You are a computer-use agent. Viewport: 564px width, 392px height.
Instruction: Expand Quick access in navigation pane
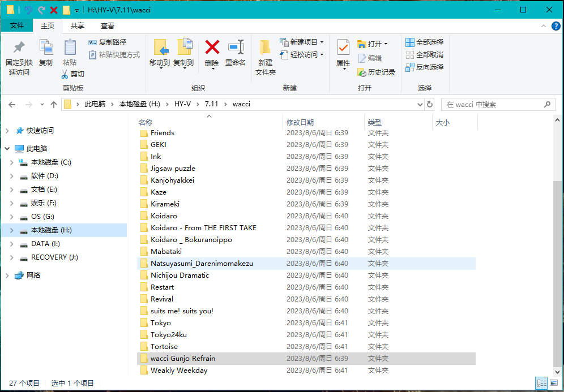(x=7, y=131)
